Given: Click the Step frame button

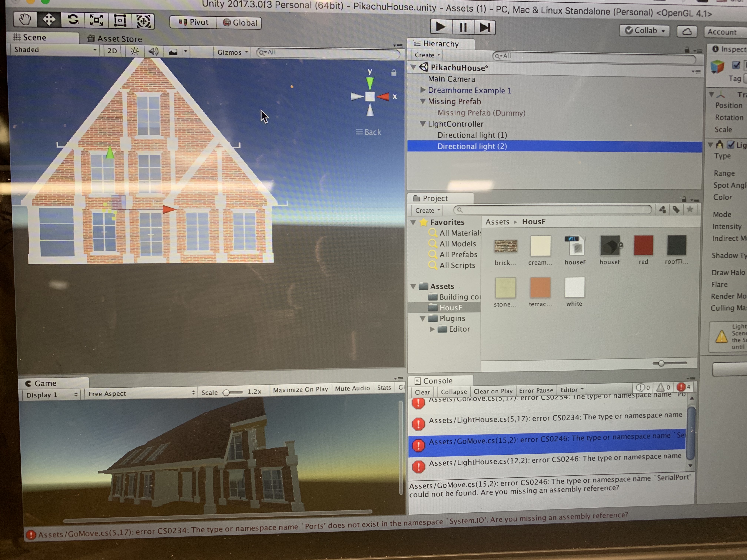Looking at the screenshot, I should pyautogui.click(x=485, y=27).
